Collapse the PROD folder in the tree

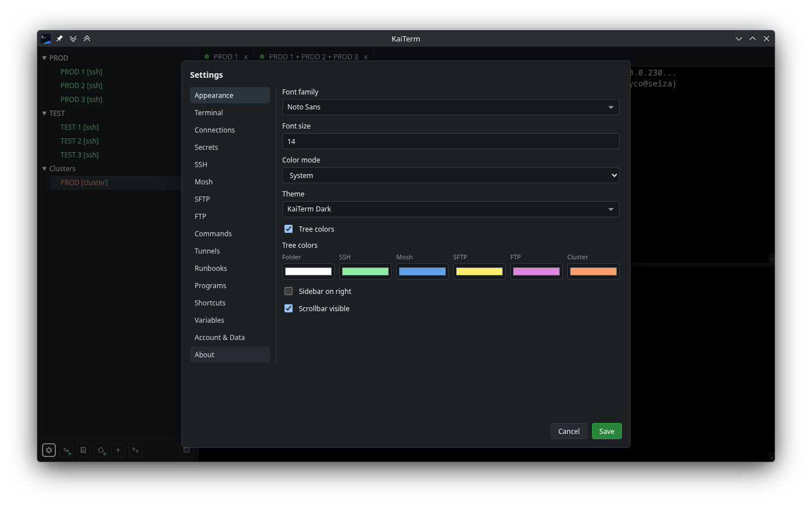pyautogui.click(x=44, y=58)
